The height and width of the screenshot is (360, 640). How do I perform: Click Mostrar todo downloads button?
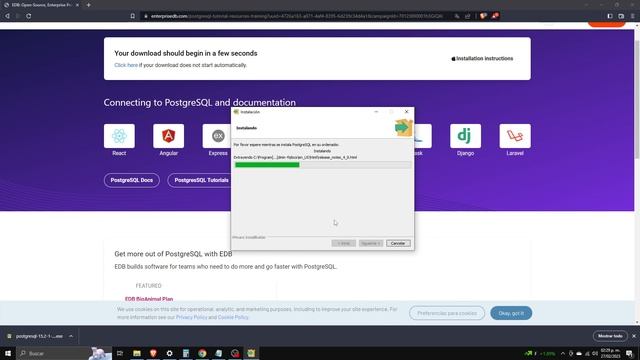tap(610, 336)
